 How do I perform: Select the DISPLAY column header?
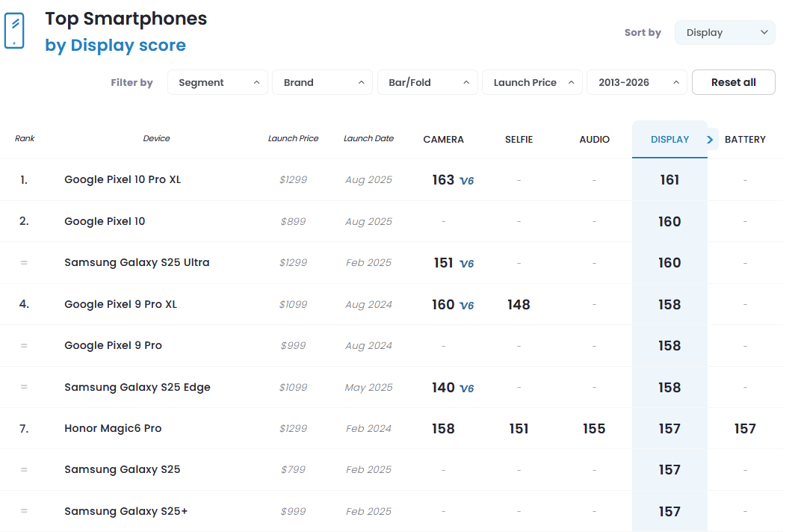669,140
